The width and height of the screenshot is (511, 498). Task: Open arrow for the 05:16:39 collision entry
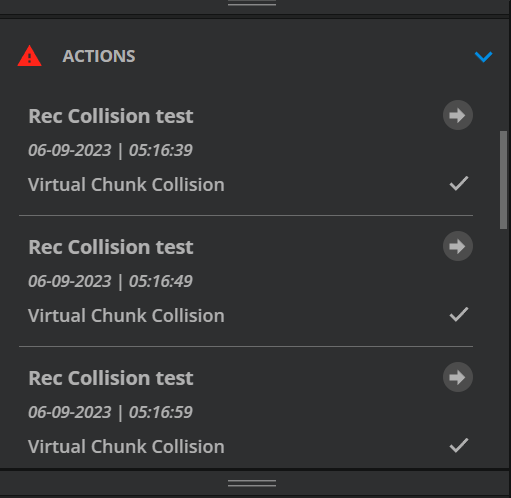click(x=458, y=115)
